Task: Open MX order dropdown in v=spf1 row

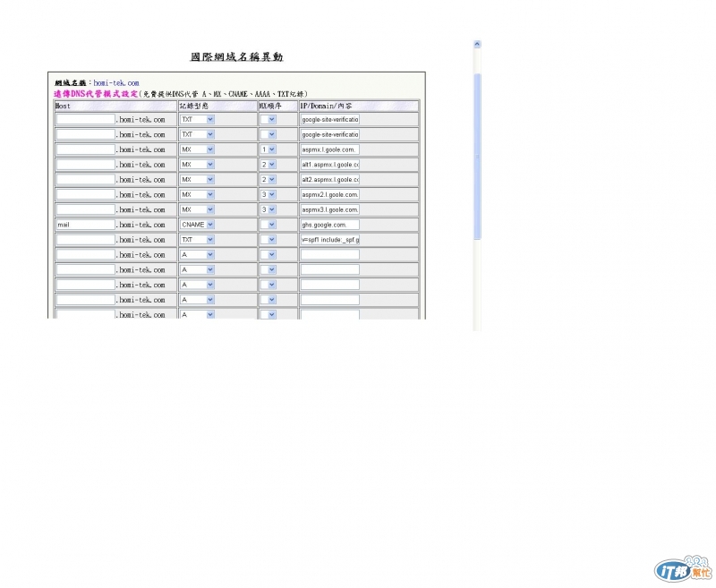Action: click(x=268, y=240)
